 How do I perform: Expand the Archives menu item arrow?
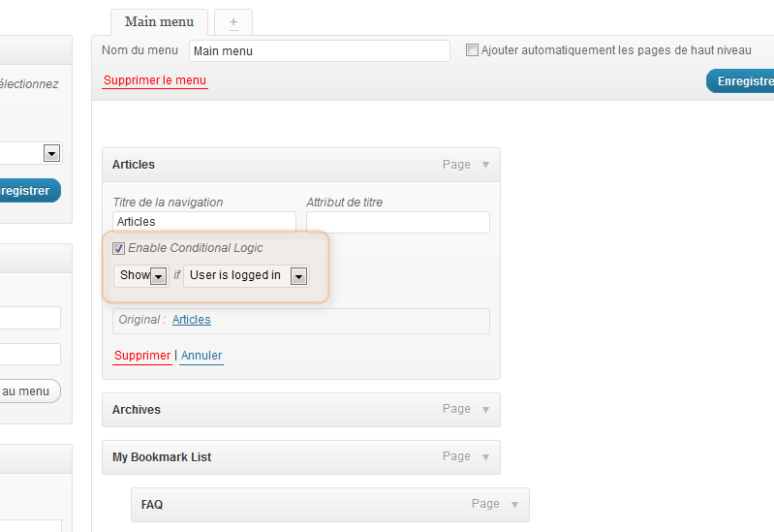click(x=485, y=410)
